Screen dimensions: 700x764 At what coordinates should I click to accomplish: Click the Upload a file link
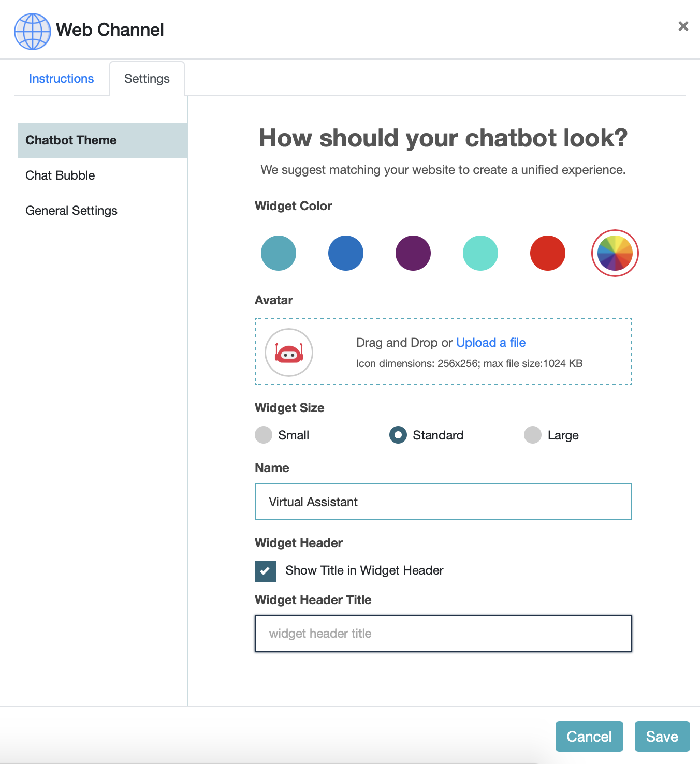pos(490,342)
